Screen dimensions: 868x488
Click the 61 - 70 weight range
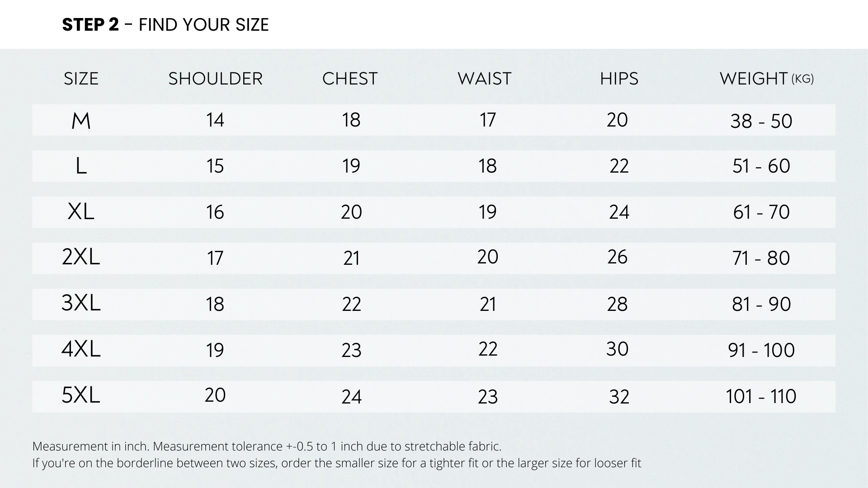(761, 212)
